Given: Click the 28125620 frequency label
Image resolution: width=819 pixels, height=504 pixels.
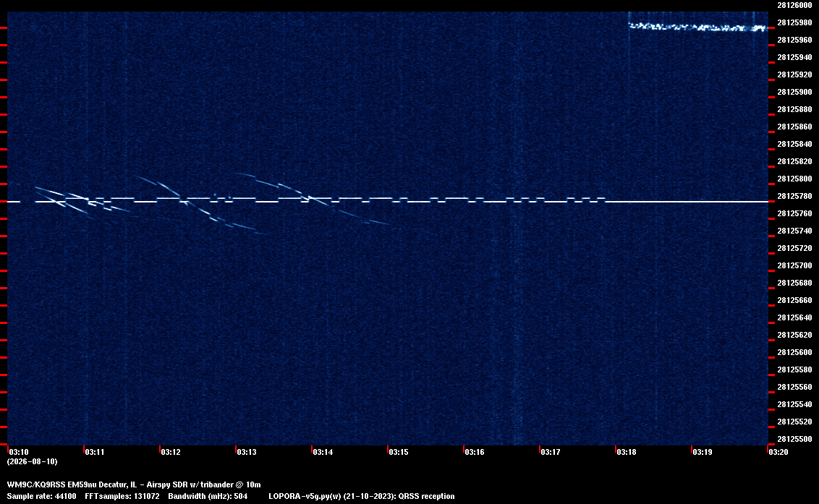Looking at the screenshot, I should [794, 335].
